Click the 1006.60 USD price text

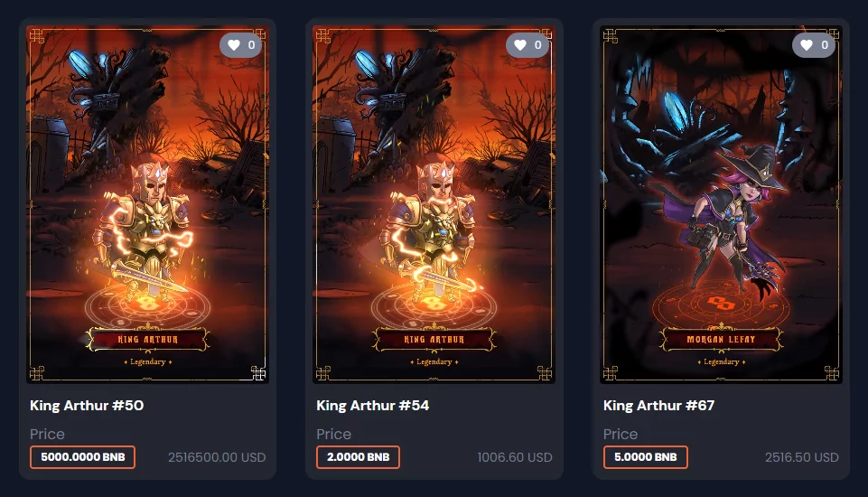(515, 457)
